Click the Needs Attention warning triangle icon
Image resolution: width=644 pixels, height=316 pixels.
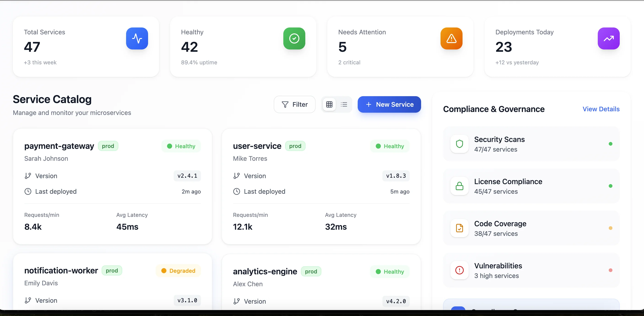click(x=451, y=38)
